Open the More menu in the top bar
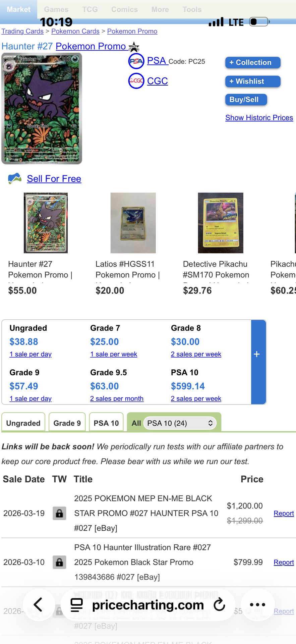Viewport: 296px width, 644px height. point(160,9)
